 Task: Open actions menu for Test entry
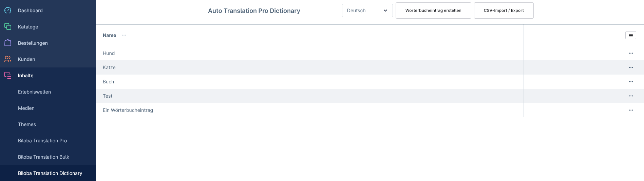tap(631, 96)
